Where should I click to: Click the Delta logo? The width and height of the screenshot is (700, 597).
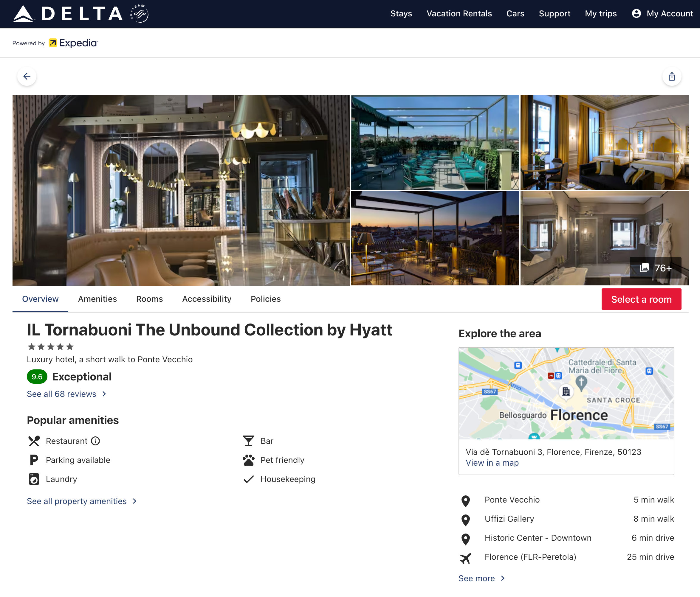tap(81, 13)
